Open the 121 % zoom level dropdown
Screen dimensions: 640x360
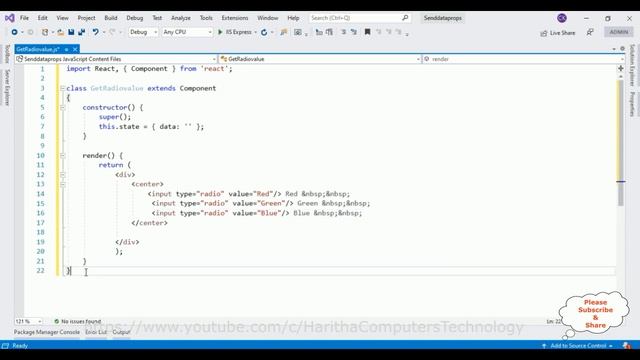pyautogui.click(x=28, y=321)
